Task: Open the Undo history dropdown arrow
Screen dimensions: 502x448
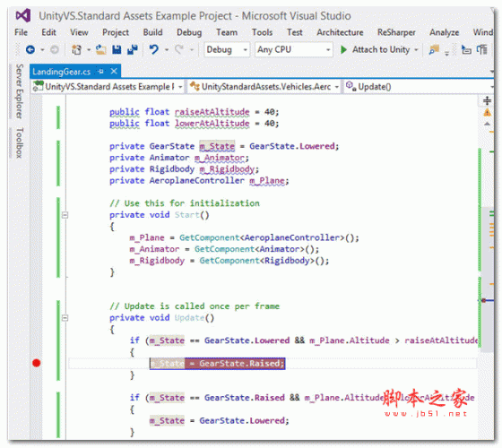Action: pos(167,50)
